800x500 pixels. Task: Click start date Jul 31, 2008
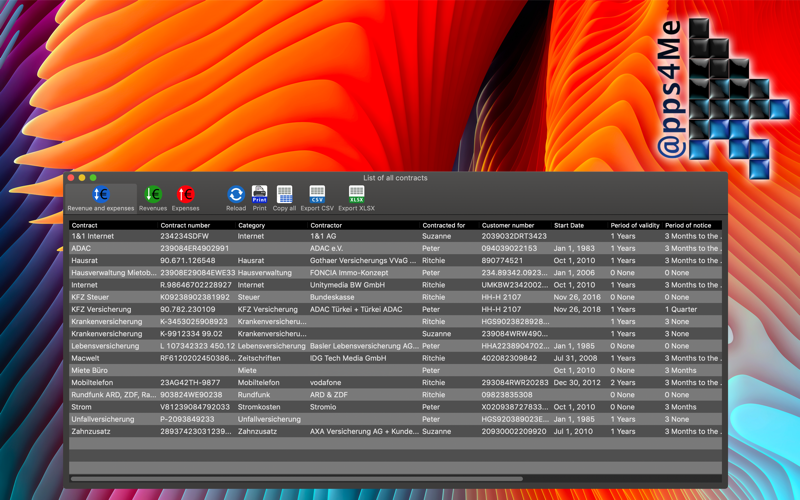pos(575,358)
